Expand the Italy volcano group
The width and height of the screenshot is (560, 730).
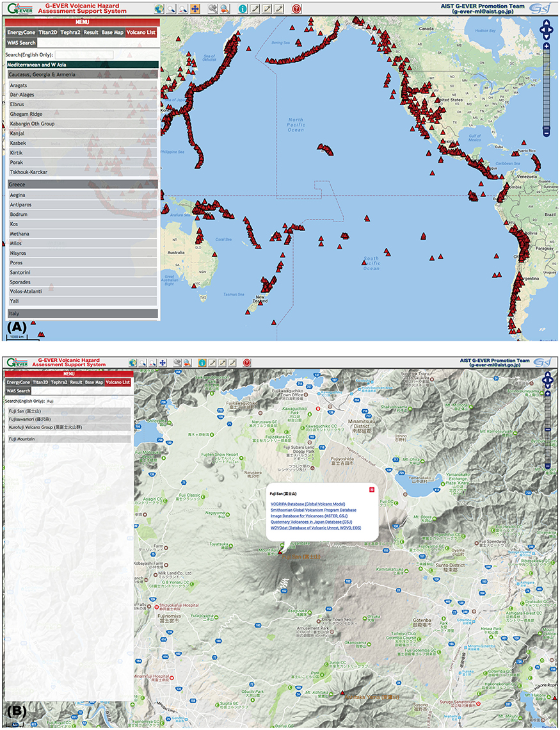pos(83,314)
